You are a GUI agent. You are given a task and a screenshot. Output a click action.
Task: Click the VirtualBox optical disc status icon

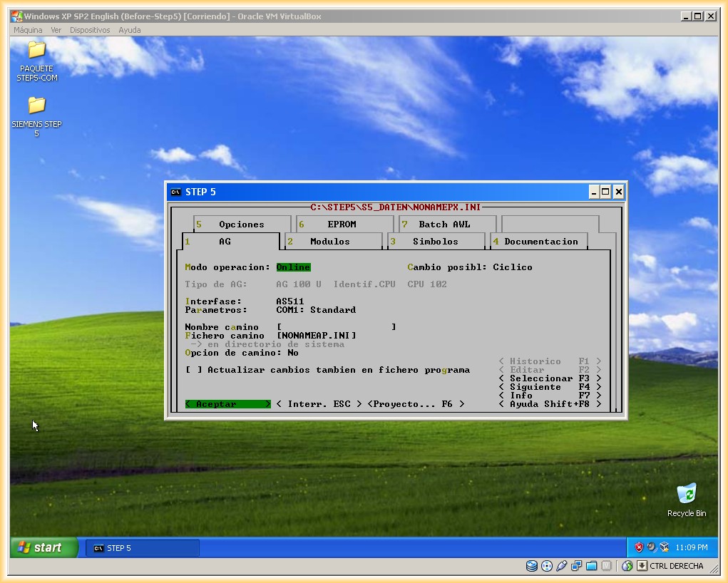coord(547,566)
